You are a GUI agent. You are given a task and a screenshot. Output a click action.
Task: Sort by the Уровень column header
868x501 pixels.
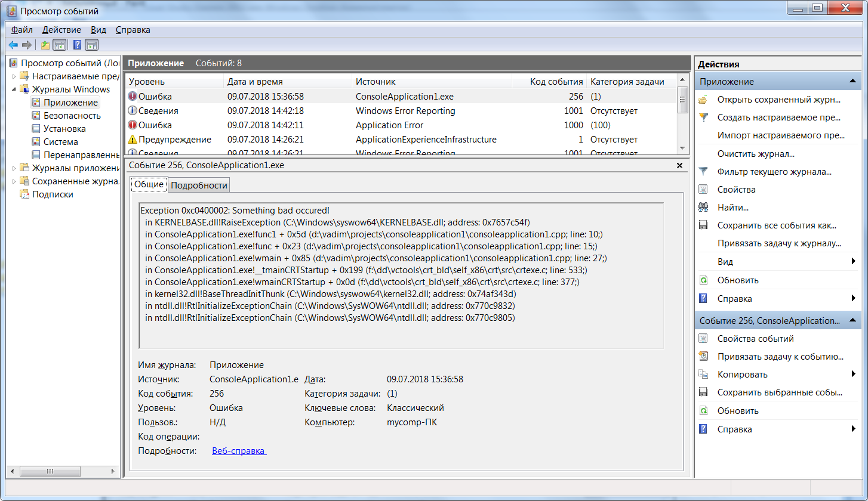click(x=174, y=82)
